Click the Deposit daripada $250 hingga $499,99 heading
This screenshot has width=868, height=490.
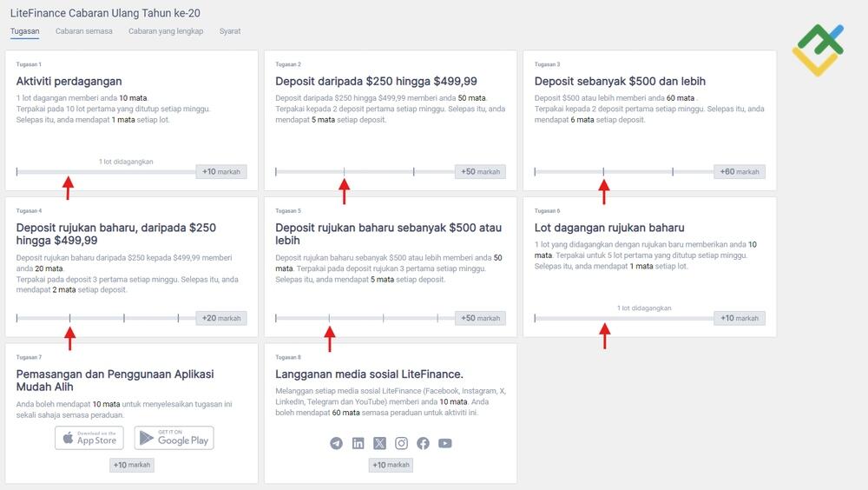click(x=376, y=82)
